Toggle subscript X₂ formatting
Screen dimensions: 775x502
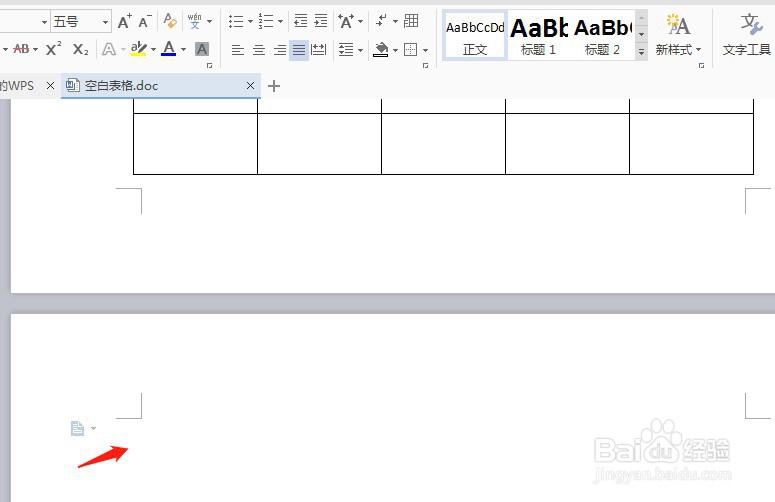80,49
